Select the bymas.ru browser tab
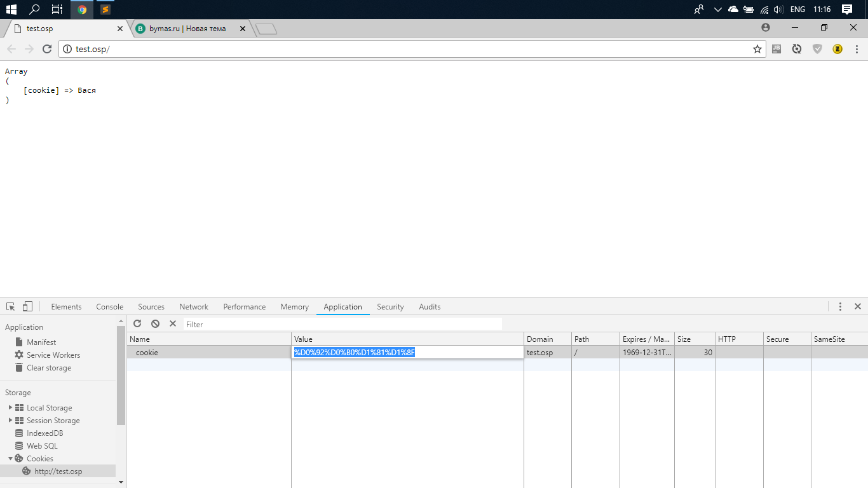This screenshot has width=868, height=488. tap(187, 29)
